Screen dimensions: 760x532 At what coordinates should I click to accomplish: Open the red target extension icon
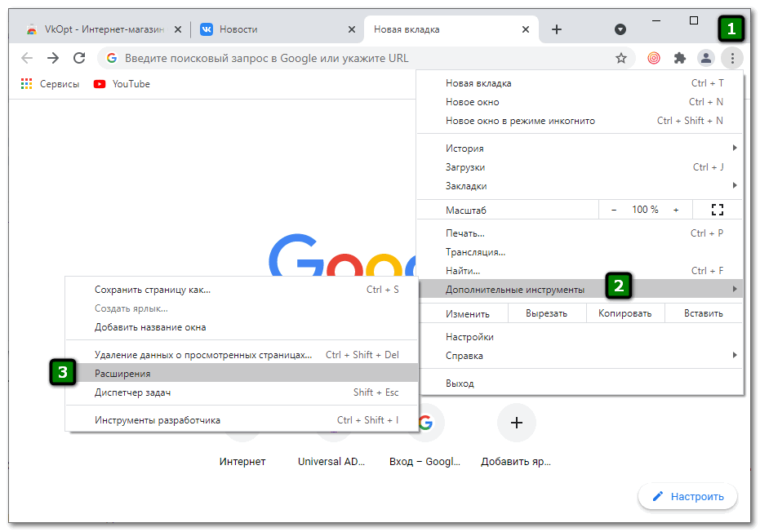654,59
